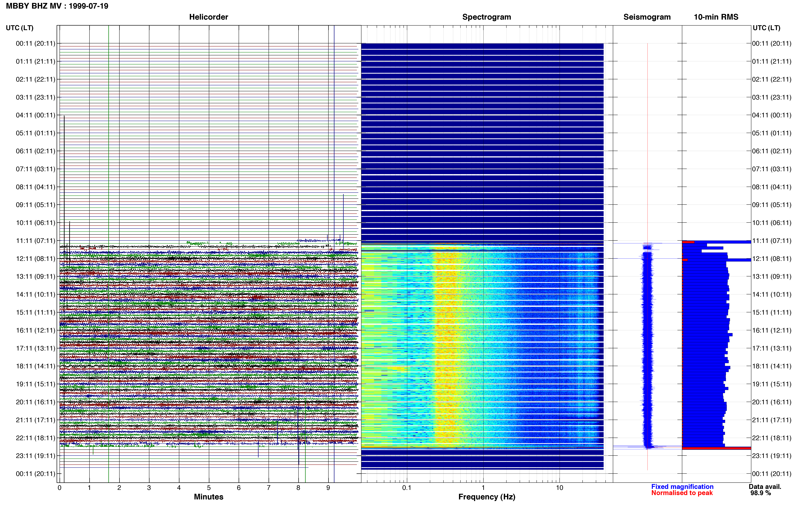Click the '9' tick on the Minutes axis
The width and height of the screenshot is (812, 508).
click(x=328, y=488)
